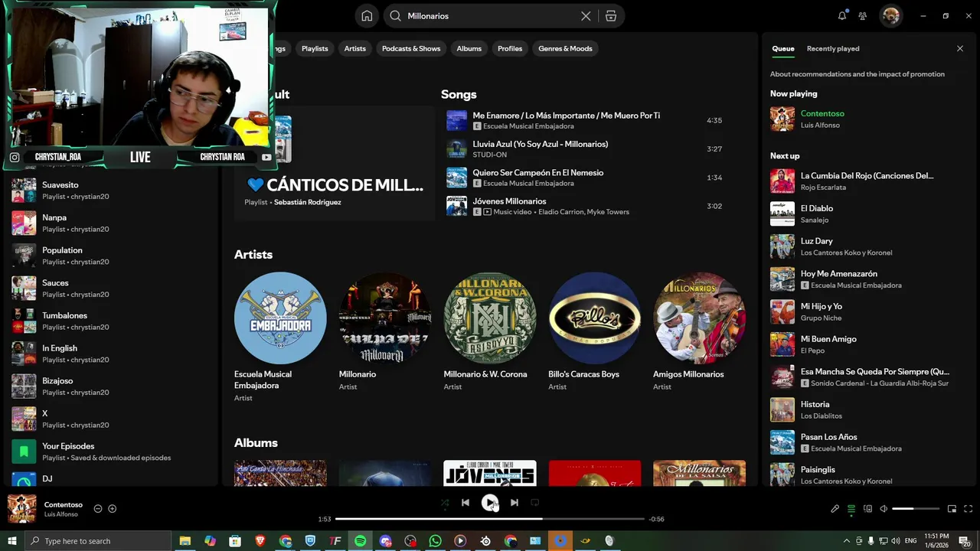Toggle the Queue view icon

point(851,509)
